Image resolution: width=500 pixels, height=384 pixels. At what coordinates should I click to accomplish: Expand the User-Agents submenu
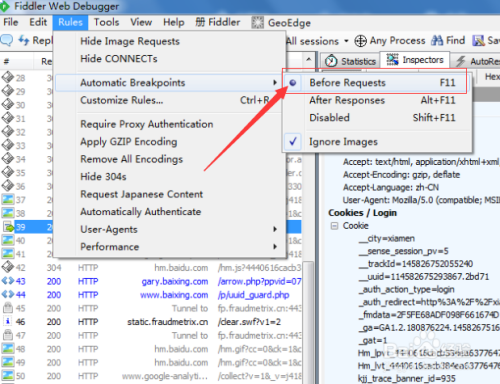click(170, 229)
